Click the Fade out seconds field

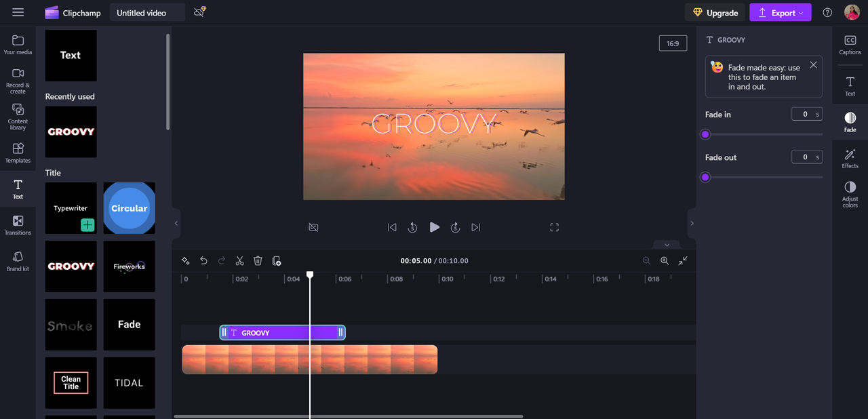(x=807, y=157)
